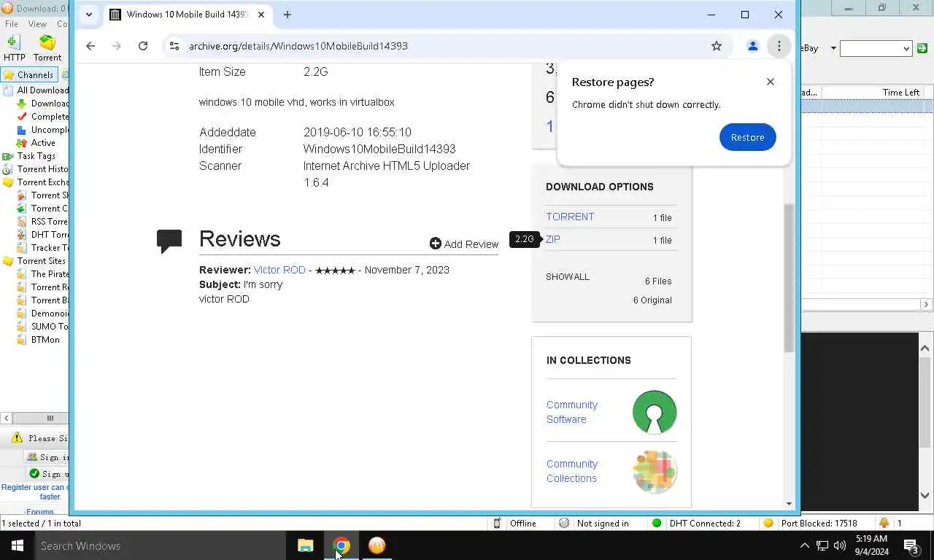Click the down arrow of the page scrollbar
This screenshot has width=934, height=560.
[789, 504]
